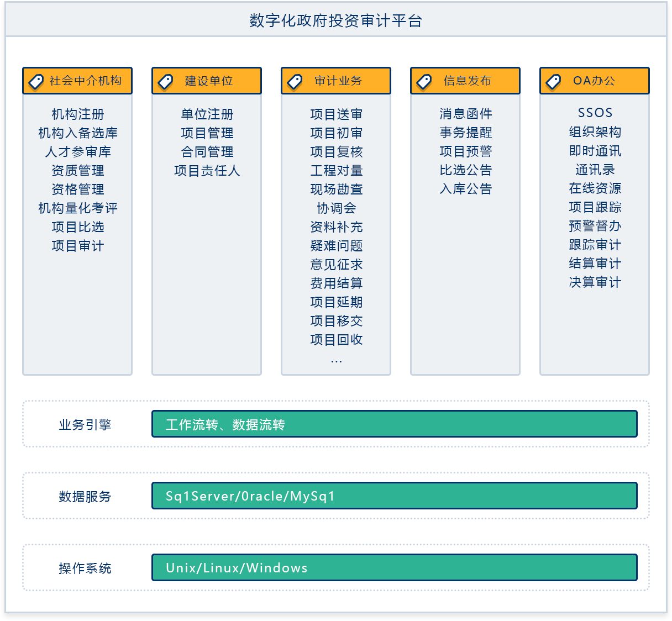Screen dimensions: 672x621
Task: Select 项目延期 entry
Action: 337,302
